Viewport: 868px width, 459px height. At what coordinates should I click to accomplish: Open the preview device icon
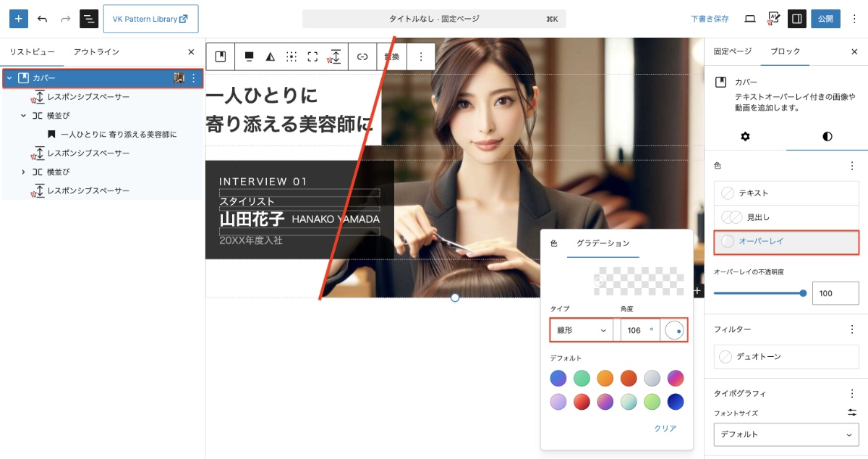coord(750,19)
